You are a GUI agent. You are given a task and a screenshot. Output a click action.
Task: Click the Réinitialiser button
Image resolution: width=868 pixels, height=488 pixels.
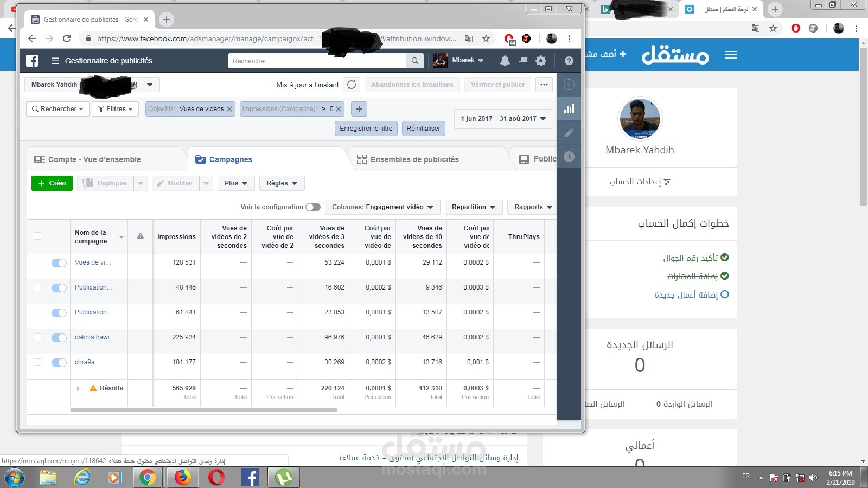pyautogui.click(x=424, y=129)
